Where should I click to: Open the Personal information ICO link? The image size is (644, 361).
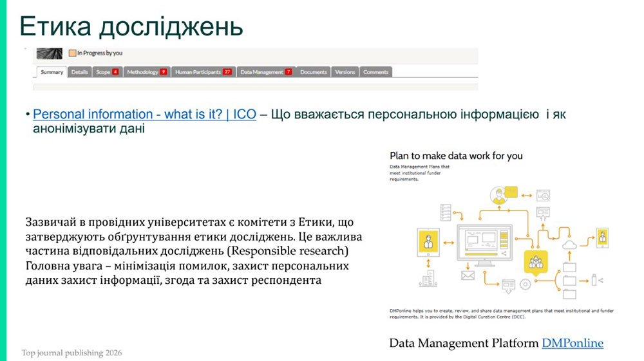tap(144, 115)
